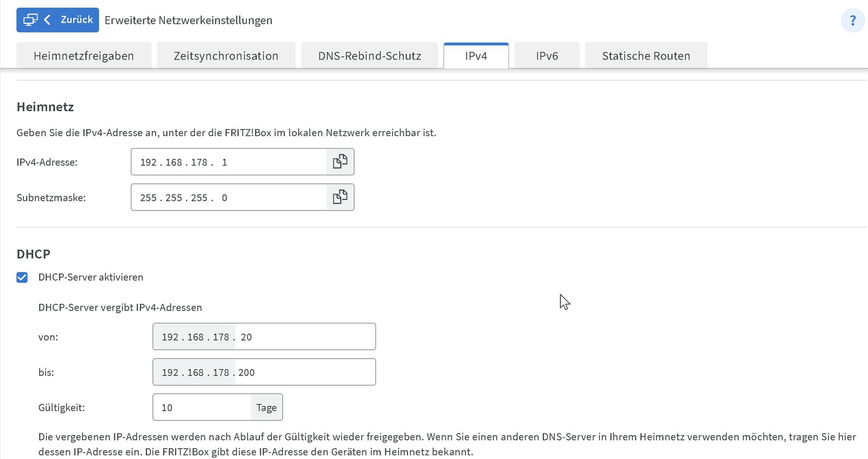Click the DHCP-Server aktivieren label text

[x=91, y=277]
